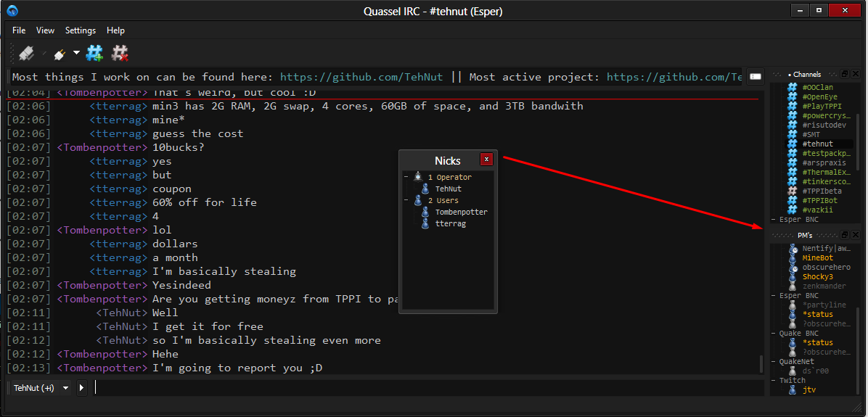Select the #TPPIBot channel
Viewport: 868px width, 417px height.
coord(819,200)
